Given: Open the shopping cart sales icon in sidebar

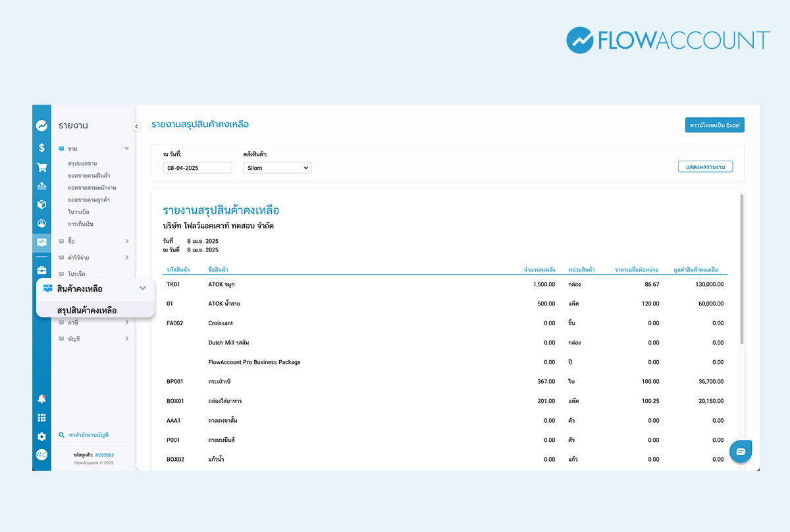Looking at the screenshot, I should click(x=41, y=167).
